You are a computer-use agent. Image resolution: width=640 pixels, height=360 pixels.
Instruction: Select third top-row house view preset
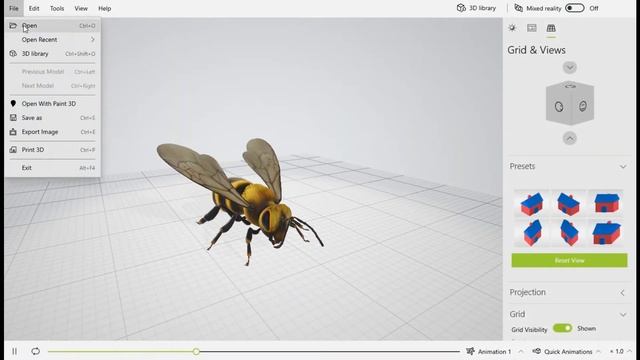pyautogui.click(x=607, y=203)
